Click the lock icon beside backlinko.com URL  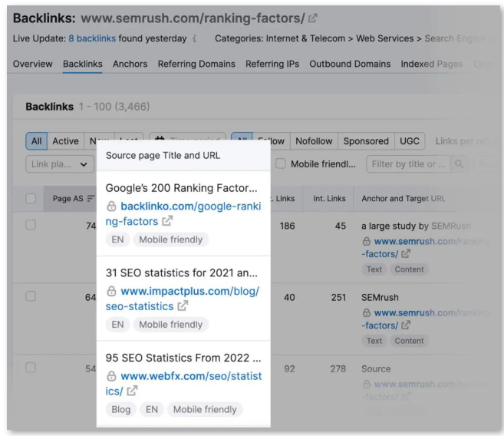pyautogui.click(x=111, y=206)
